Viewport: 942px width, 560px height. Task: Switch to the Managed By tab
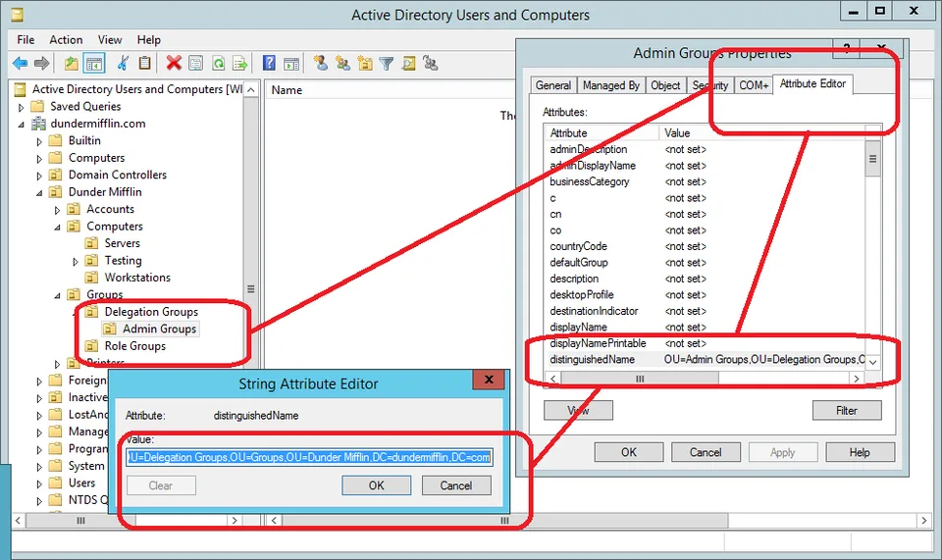tap(611, 85)
